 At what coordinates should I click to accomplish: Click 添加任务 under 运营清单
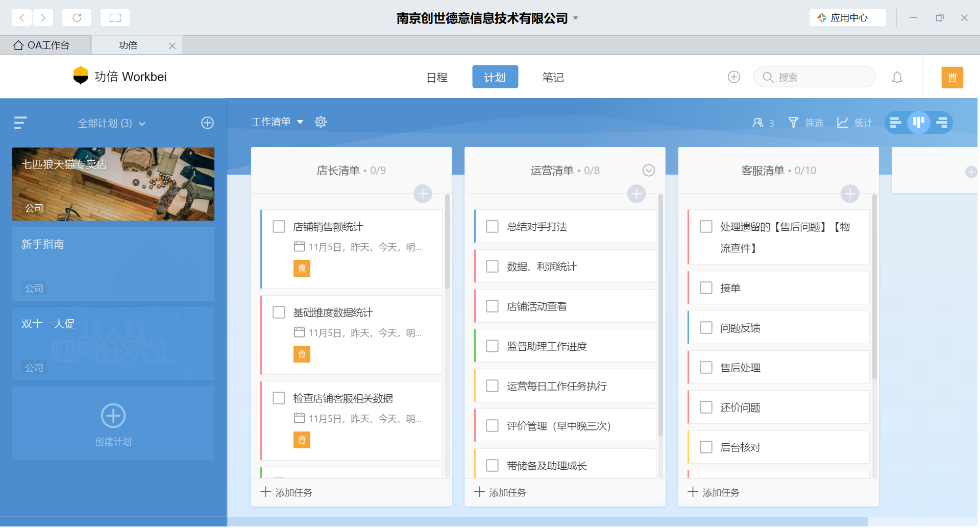point(500,493)
